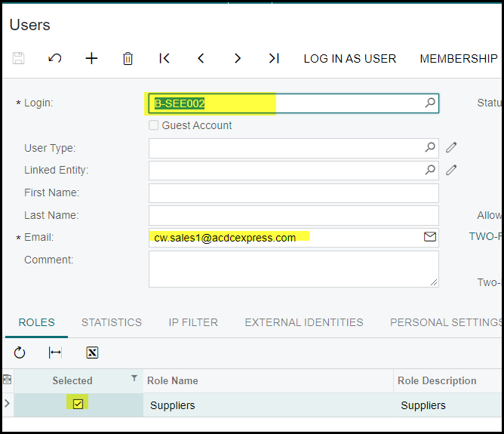Open Login field lookup magnifier
The width and height of the screenshot is (504, 434).
point(430,103)
